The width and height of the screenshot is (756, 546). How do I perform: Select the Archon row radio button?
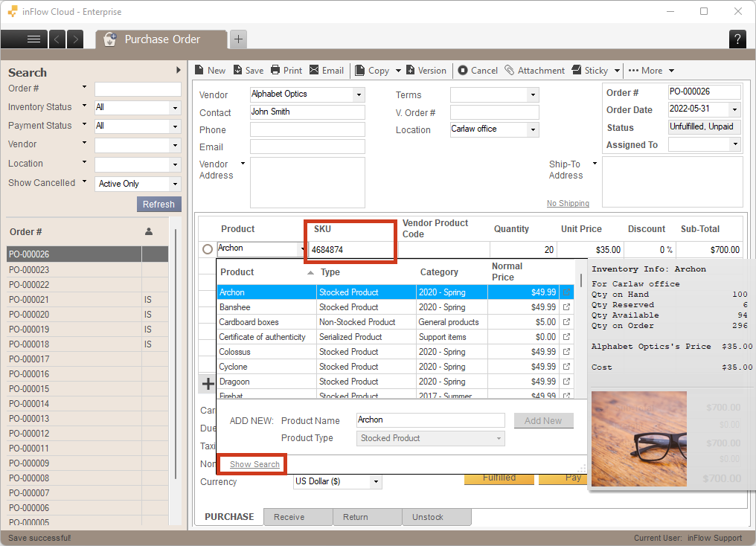208,249
